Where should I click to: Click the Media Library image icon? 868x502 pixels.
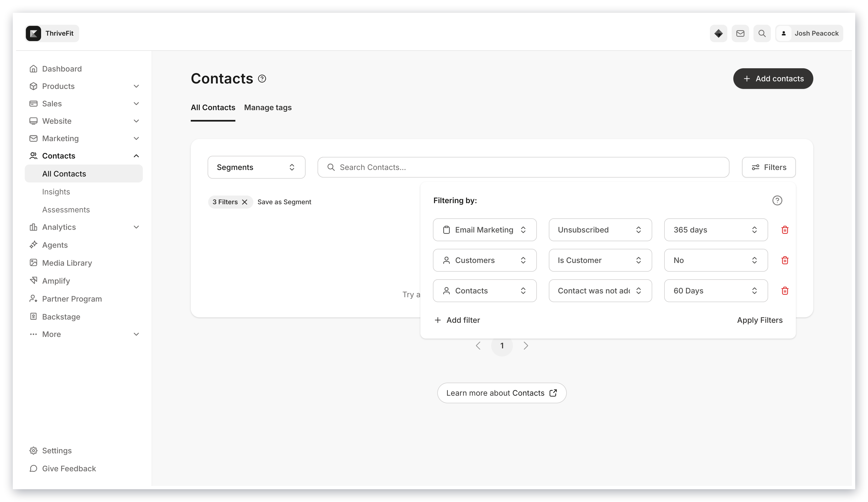tap(33, 263)
